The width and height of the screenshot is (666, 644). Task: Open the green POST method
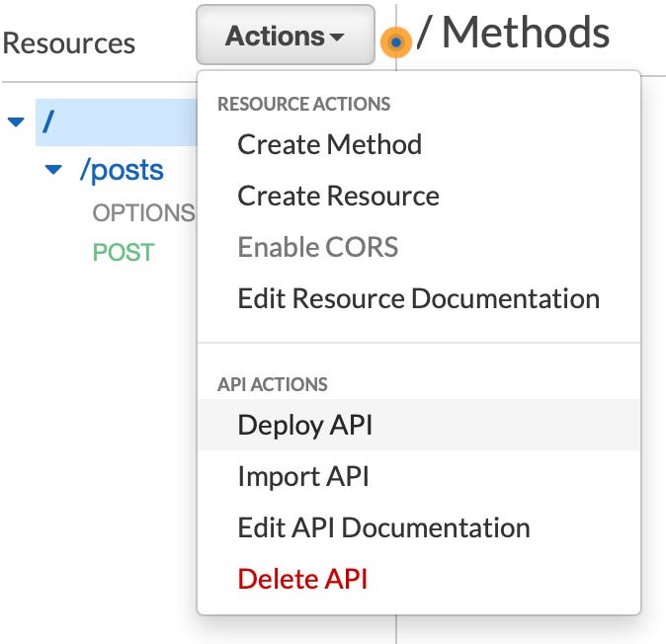coord(124,253)
